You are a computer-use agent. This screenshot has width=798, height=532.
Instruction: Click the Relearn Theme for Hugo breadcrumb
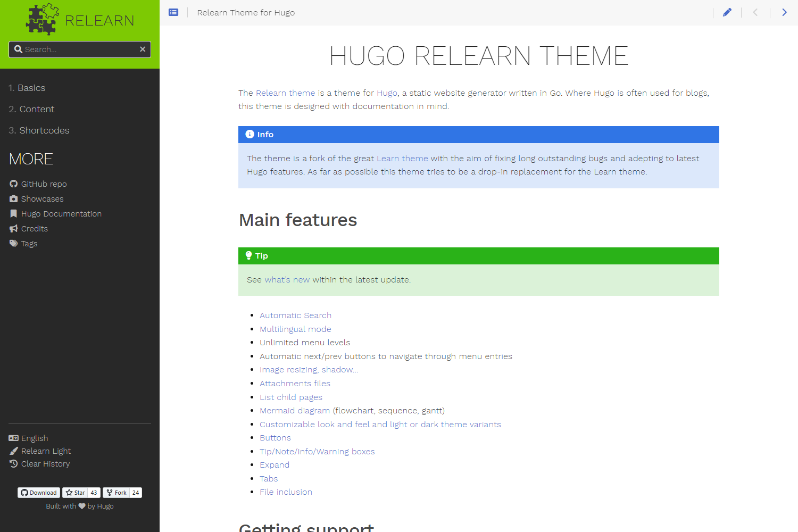click(x=246, y=12)
